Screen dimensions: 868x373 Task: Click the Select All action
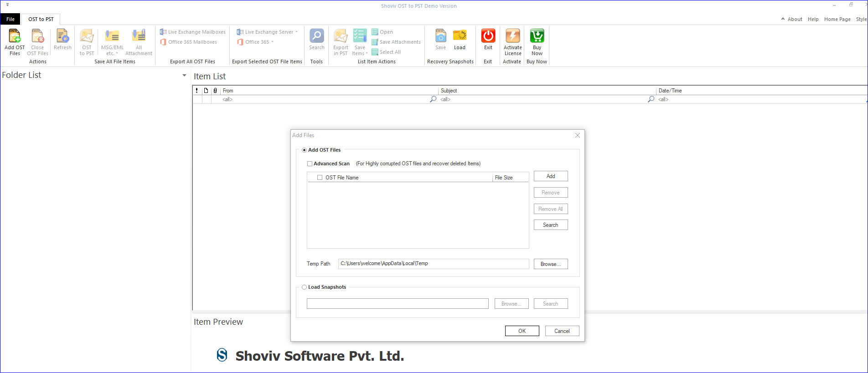click(386, 52)
